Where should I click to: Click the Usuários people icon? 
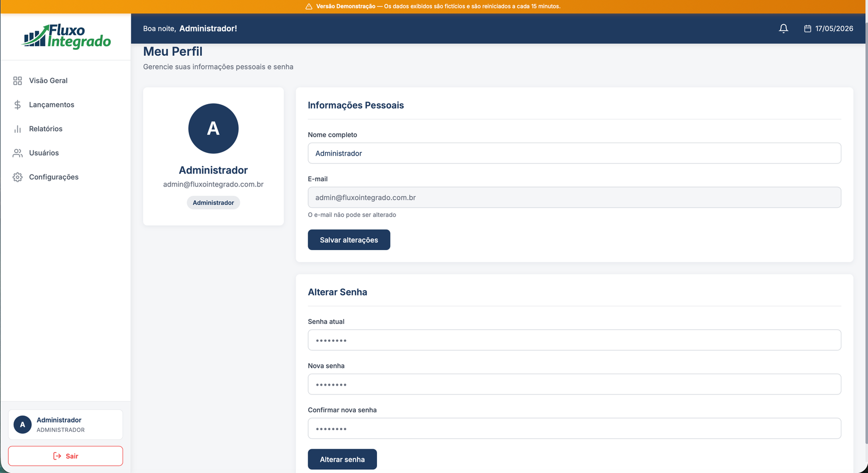17,153
